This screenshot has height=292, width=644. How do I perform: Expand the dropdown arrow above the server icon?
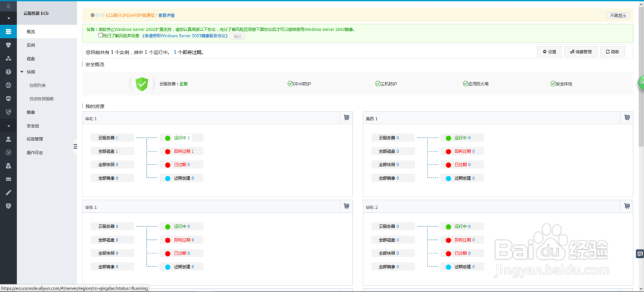8,19
